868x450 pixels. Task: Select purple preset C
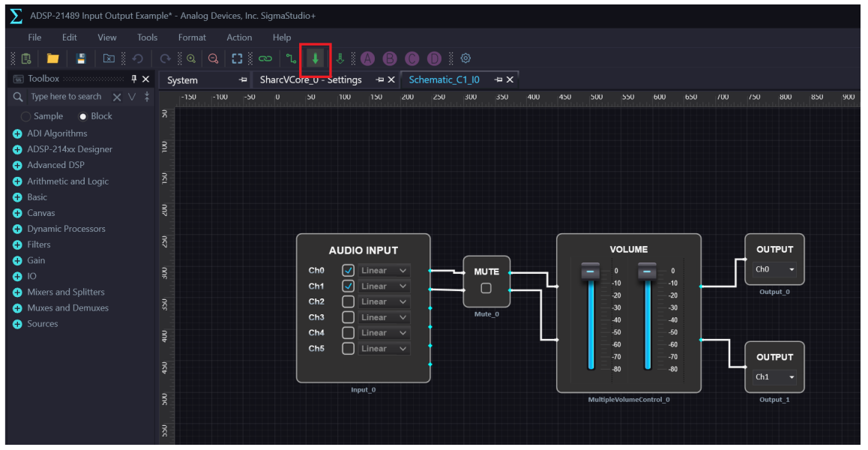(412, 58)
